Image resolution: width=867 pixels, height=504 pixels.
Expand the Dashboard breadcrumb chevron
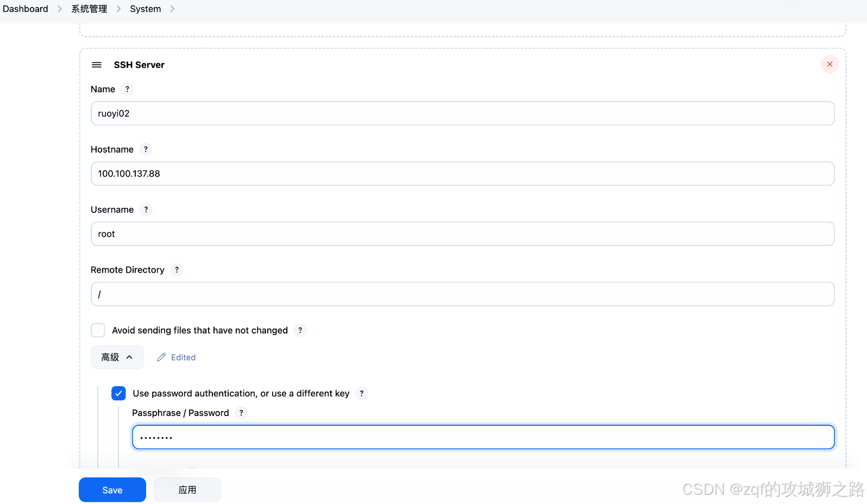point(60,9)
